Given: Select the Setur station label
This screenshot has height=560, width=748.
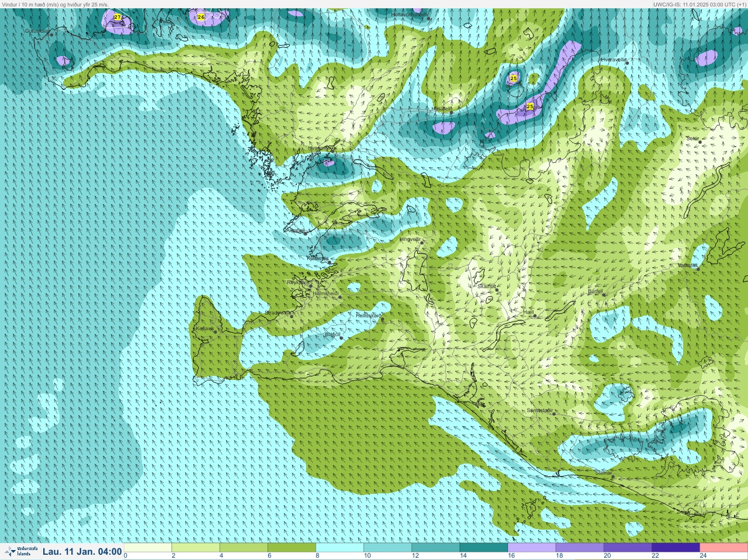Looking at the screenshot, I should [x=692, y=139].
